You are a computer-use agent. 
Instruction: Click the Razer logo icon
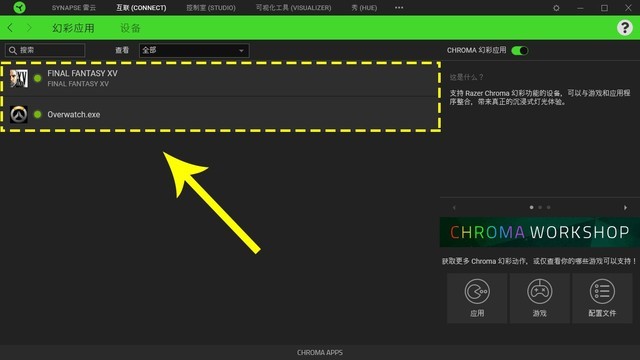(19, 7)
